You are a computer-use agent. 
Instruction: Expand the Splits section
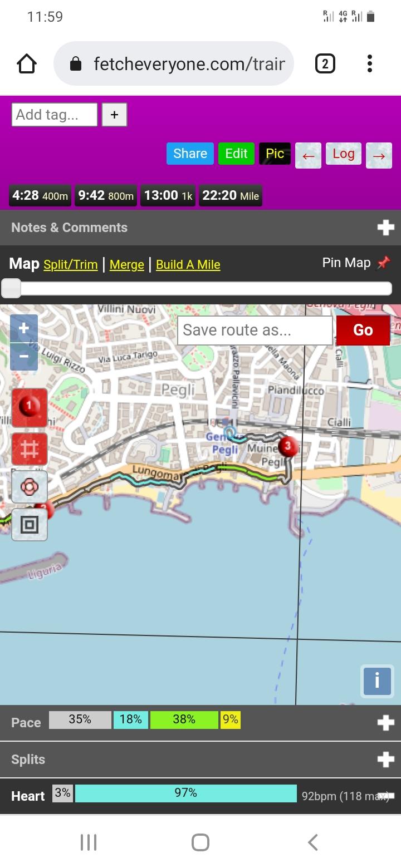click(385, 759)
